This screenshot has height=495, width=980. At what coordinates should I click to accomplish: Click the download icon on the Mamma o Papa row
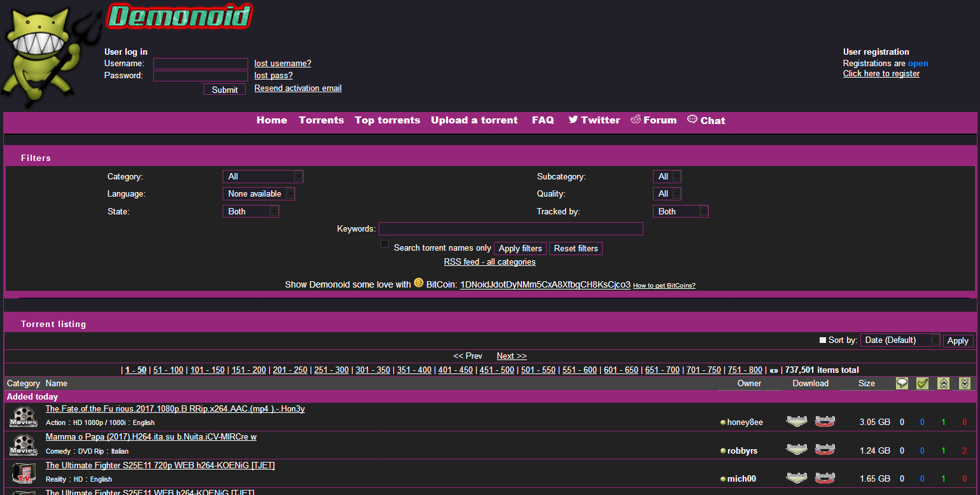coord(797,449)
